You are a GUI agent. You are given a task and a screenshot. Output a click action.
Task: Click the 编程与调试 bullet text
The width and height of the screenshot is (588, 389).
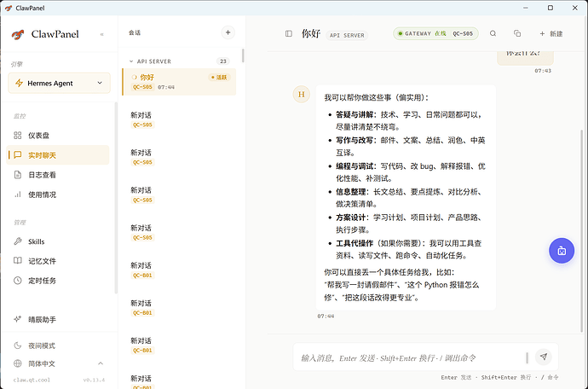[x=355, y=166]
